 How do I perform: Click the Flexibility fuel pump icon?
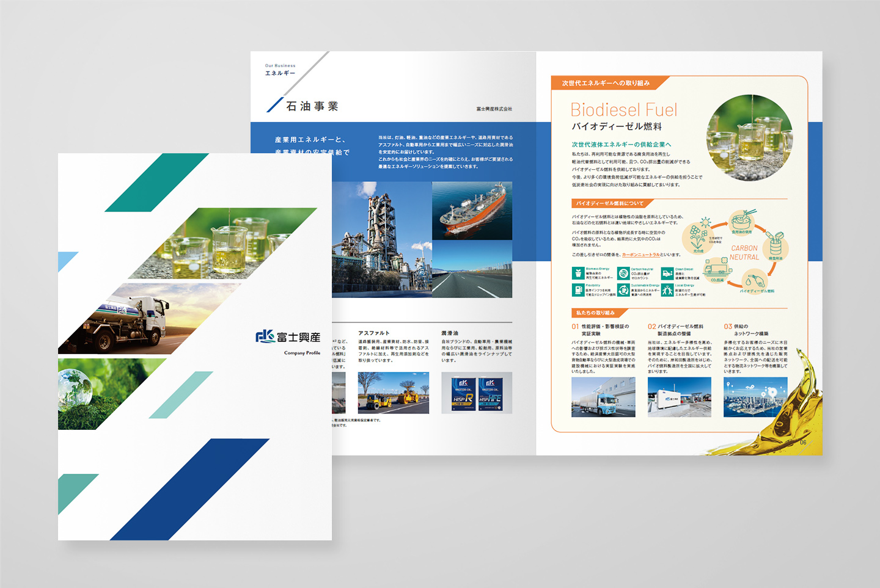[x=577, y=289]
